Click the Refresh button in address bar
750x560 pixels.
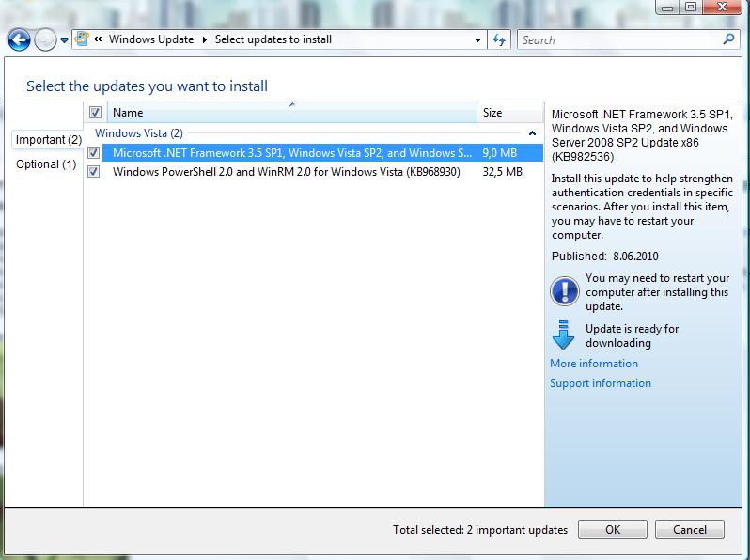click(499, 39)
